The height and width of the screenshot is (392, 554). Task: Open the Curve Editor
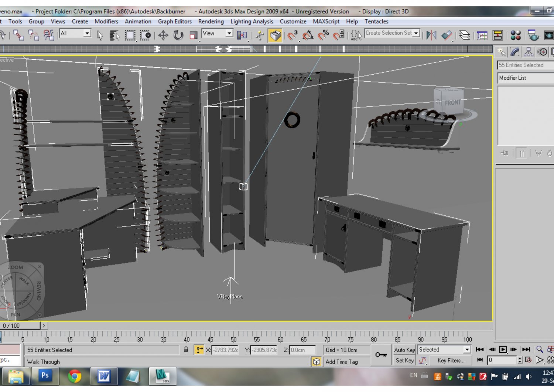tap(482, 35)
